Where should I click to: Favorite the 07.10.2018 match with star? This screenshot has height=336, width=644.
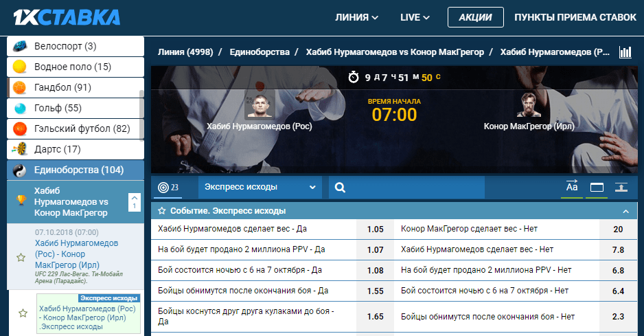tap(21, 258)
